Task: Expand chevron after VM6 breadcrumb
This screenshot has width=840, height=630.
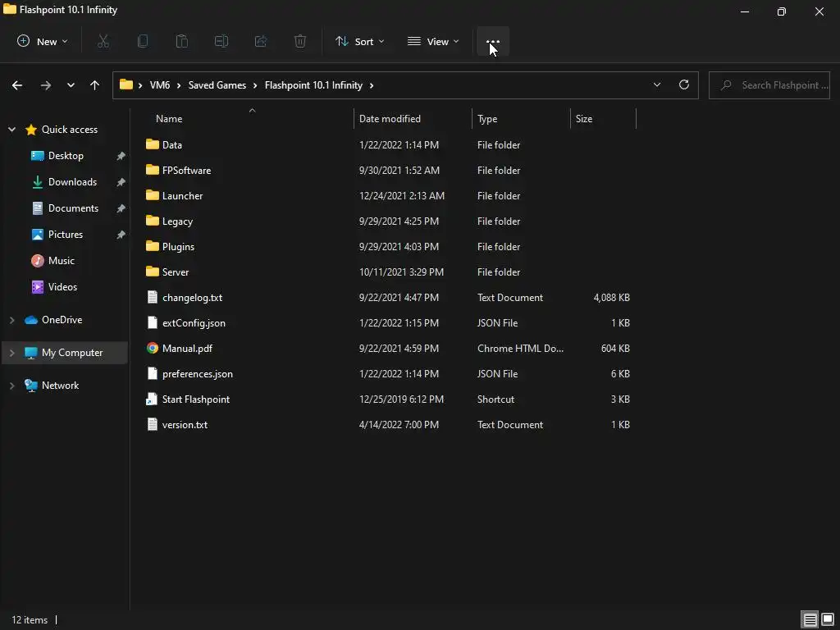Action: [179, 85]
